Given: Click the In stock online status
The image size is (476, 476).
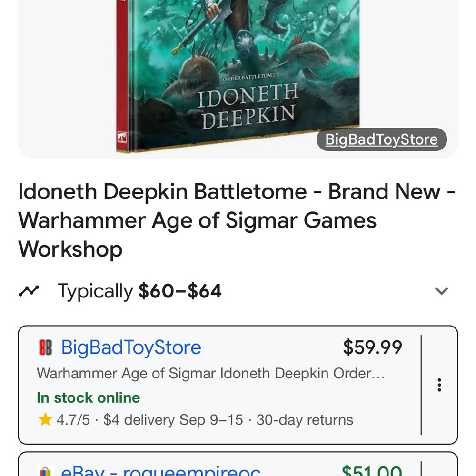Looking at the screenshot, I should [88, 397].
